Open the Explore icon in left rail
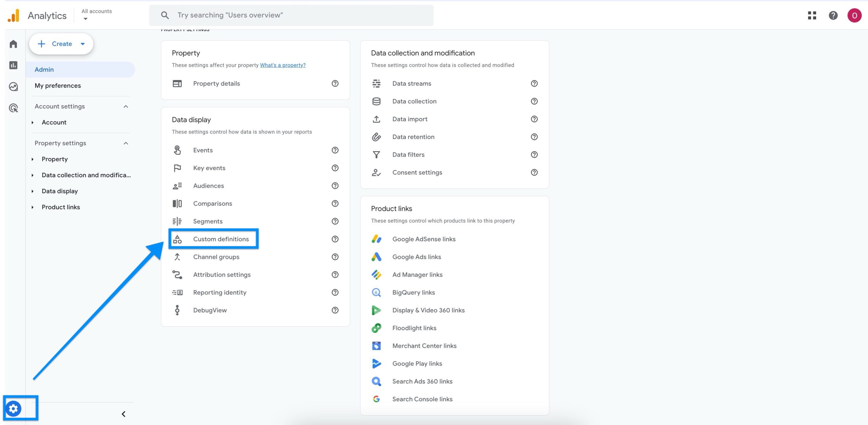Screen dimensions: 868x425 click(13, 87)
